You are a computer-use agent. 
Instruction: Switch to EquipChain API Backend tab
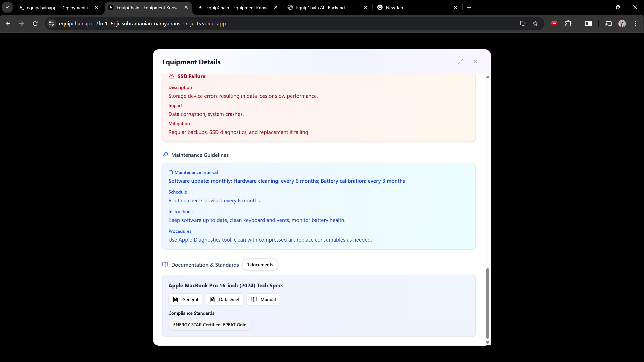(x=320, y=8)
